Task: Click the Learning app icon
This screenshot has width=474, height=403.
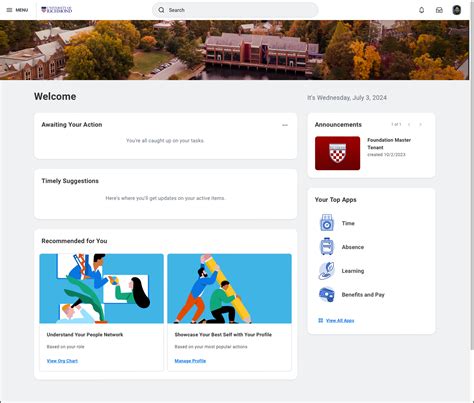Action: pyautogui.click(x=327, y=271)
